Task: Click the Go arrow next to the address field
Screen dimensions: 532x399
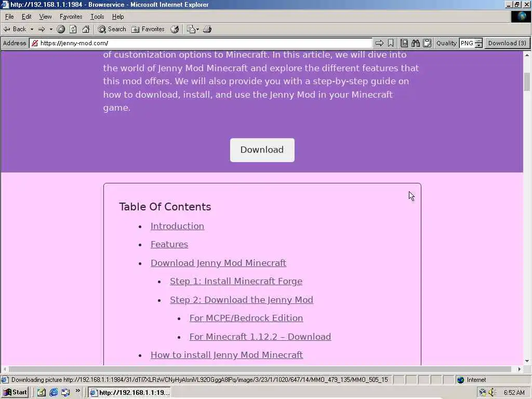Action: [379, 43]
